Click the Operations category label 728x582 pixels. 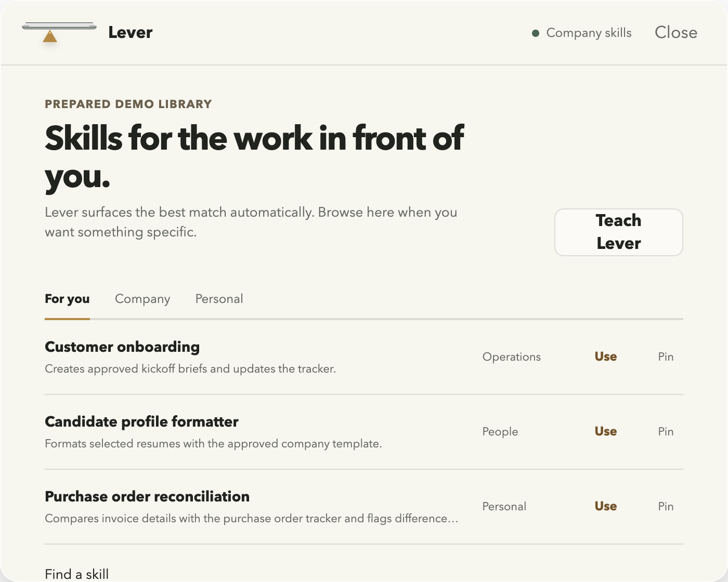point(512,356)
